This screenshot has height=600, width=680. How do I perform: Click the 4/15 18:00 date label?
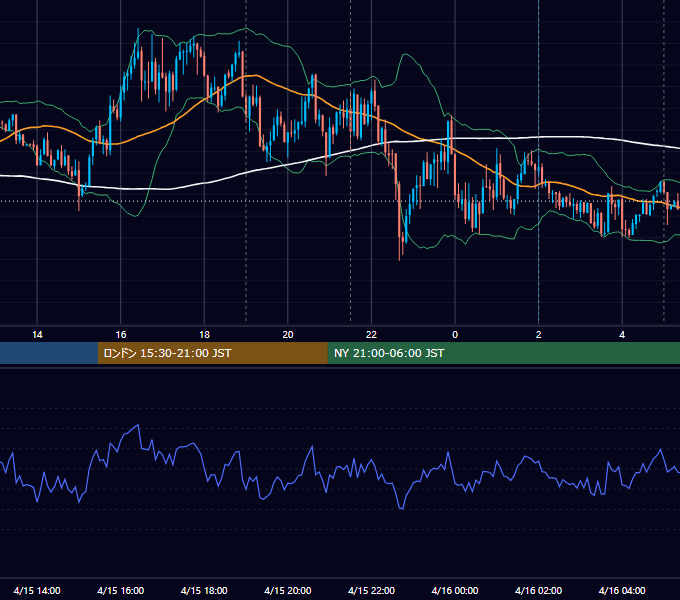(204, 590)
